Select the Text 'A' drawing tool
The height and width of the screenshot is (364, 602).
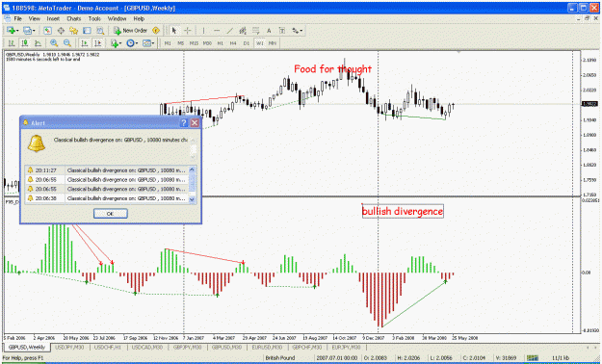click(x=269, y=31)
